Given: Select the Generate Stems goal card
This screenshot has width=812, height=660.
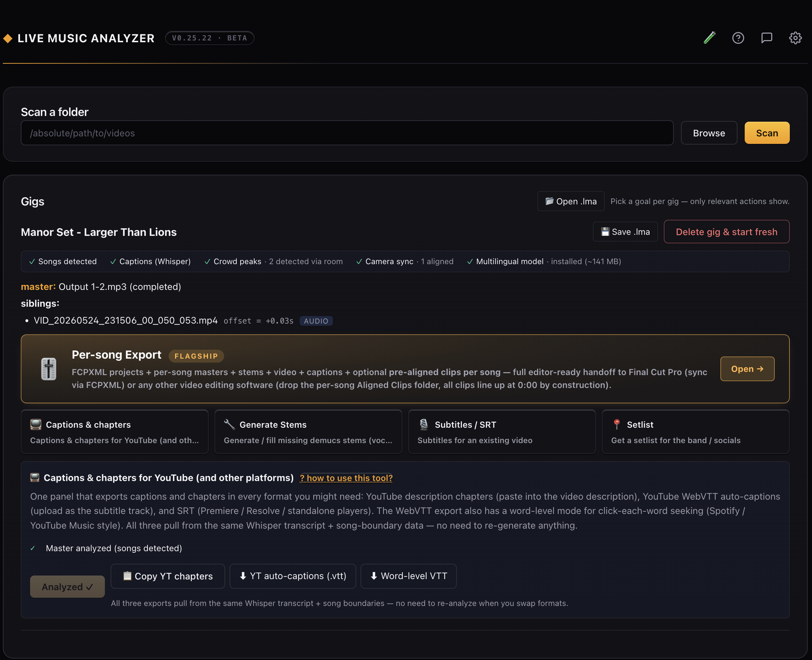Looking at the screenshot, I should [x=308, y=432].
